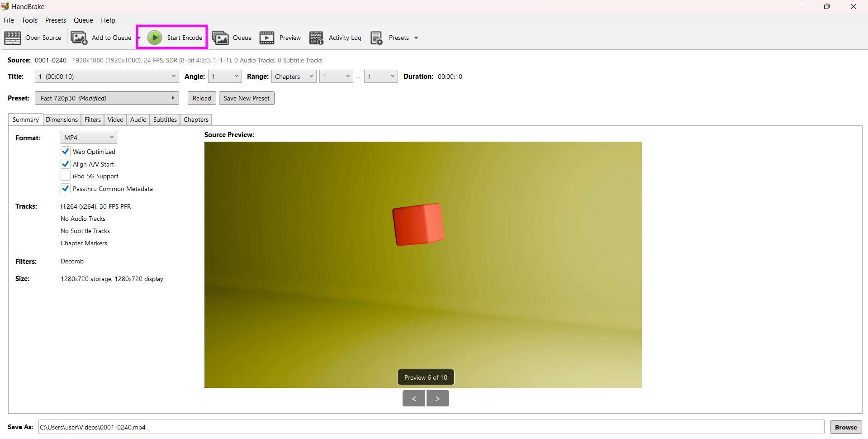Click the Add to Queue icon
This screenshot has width=868, height=439.
79,38
